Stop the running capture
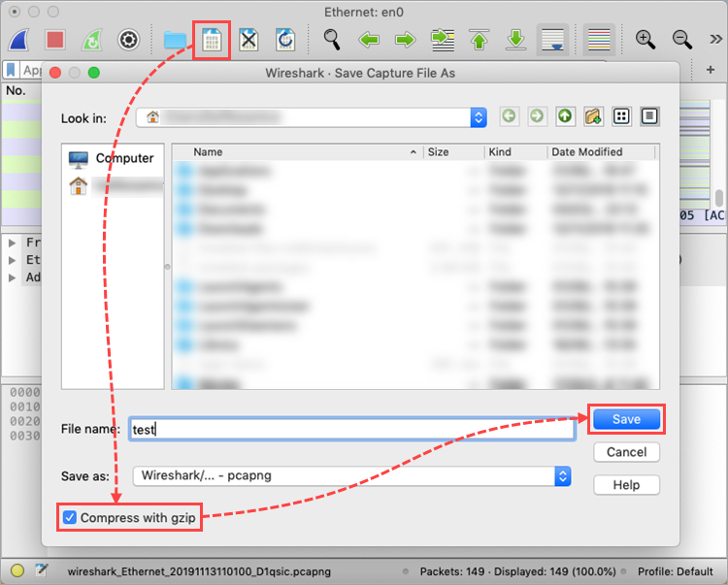This screenshot has width=728, height=585. (x=54, y=40)
